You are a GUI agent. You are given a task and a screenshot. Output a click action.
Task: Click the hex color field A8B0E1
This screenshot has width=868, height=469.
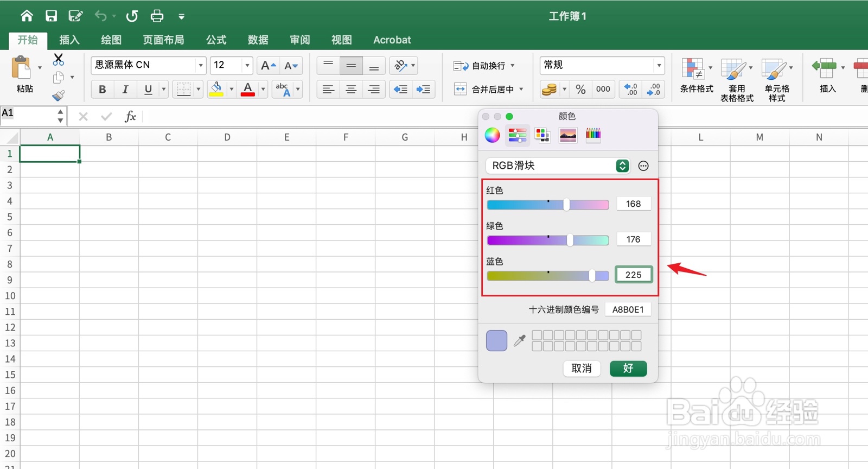click(628, 309)
